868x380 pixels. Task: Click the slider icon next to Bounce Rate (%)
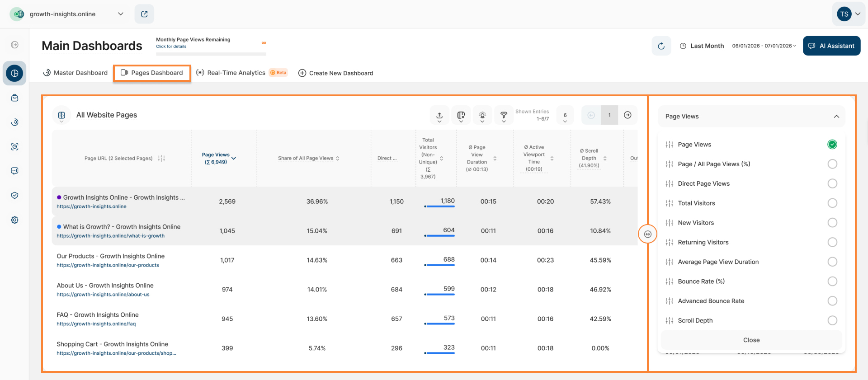[669, 281]
